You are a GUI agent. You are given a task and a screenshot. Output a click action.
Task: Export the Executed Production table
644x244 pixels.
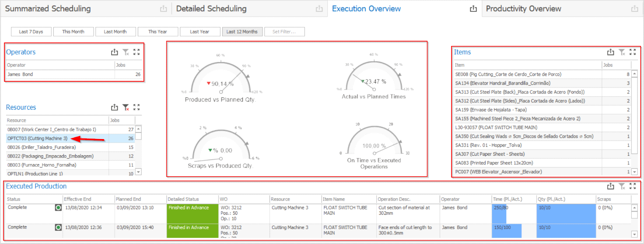(611, 186)
